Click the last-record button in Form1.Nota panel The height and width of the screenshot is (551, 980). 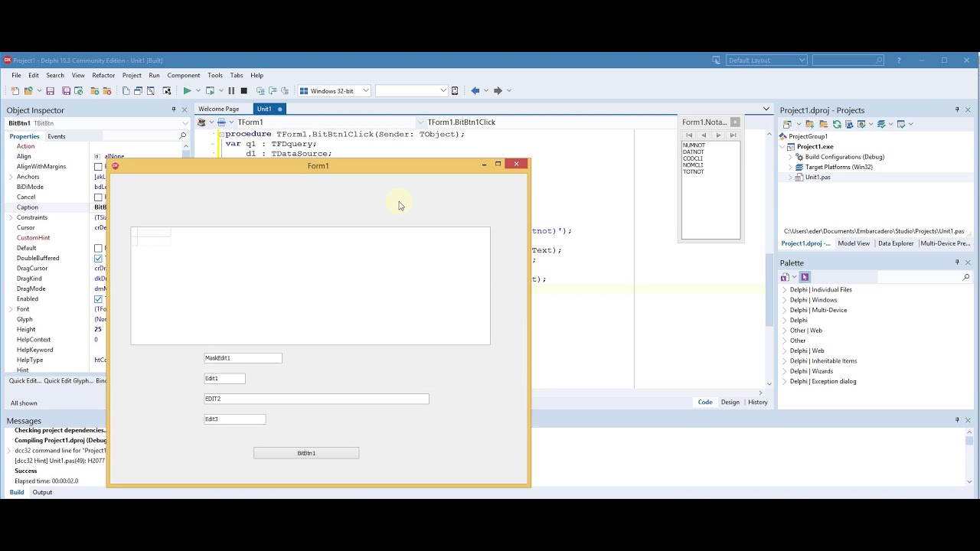[733, 135]
